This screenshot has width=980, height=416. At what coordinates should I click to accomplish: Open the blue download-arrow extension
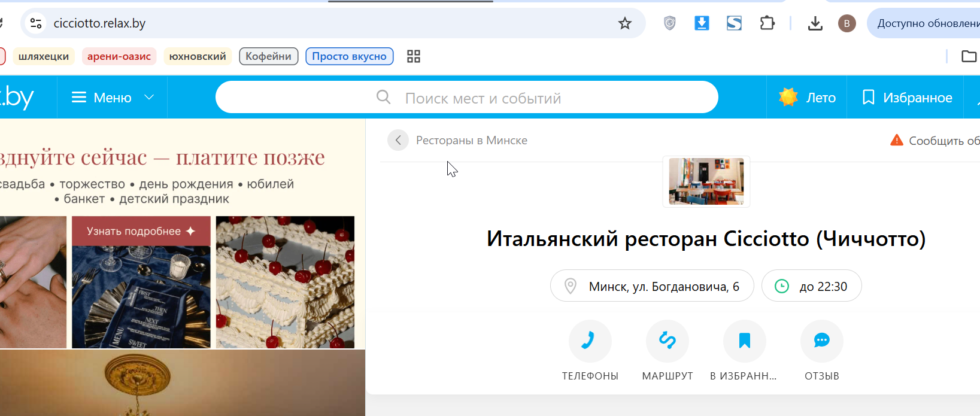point(702,23)
